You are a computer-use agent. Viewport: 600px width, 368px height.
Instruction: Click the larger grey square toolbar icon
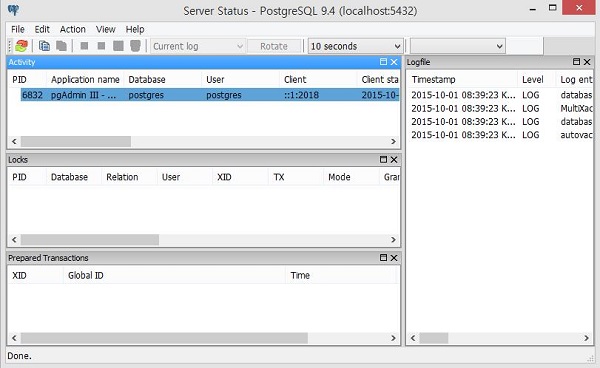[x=118, y=46]
